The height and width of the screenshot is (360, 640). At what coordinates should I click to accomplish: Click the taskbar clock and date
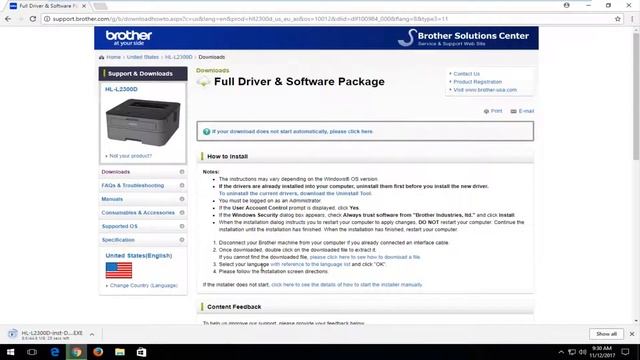pos(602,352)
